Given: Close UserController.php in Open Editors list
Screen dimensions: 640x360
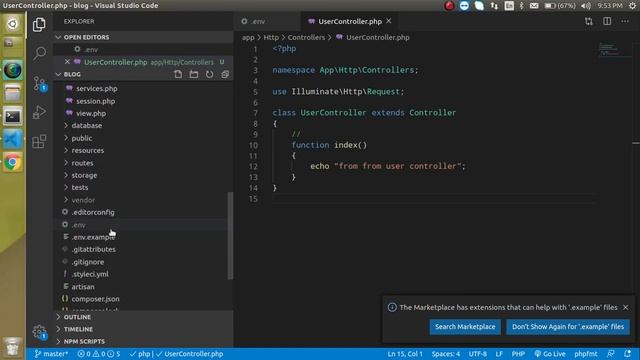Looking at the screenshot, I should coord(67,62).
